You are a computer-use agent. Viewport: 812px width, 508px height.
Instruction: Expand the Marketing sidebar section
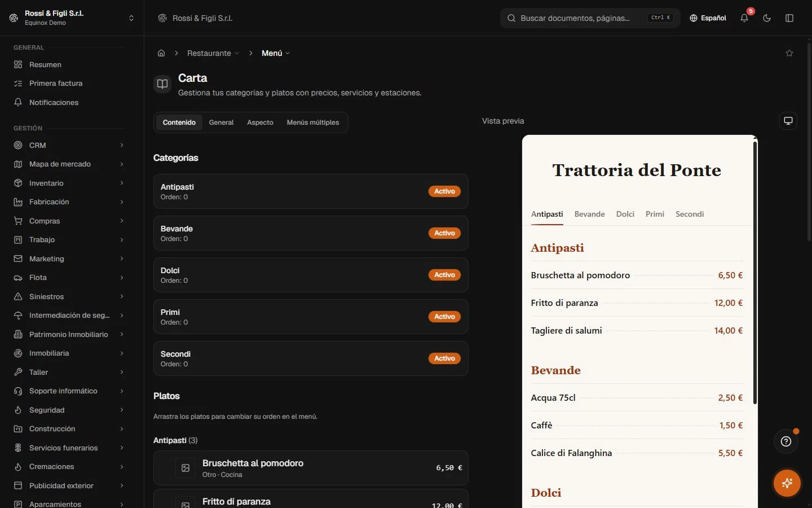pos(69,259)
